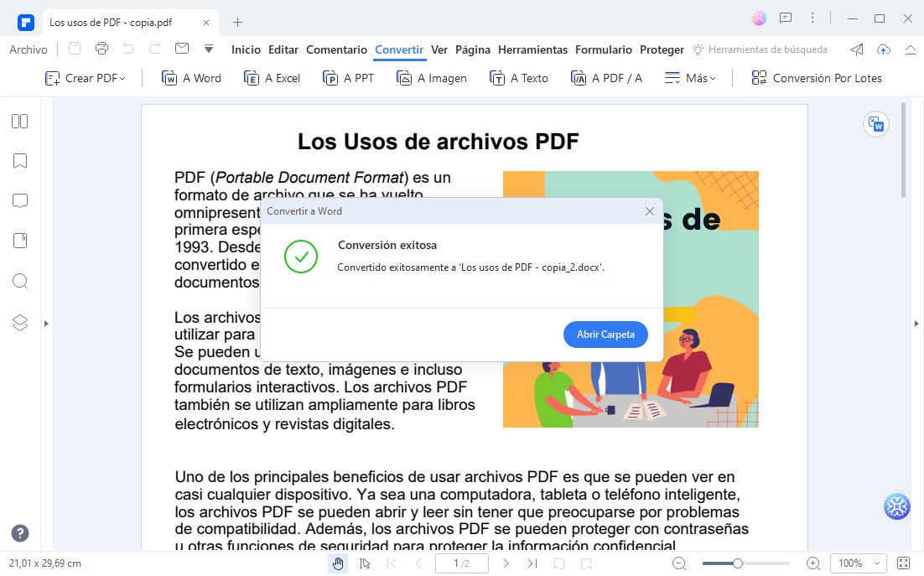Expand the Más conversion options dropdown

tap(690, 78)
